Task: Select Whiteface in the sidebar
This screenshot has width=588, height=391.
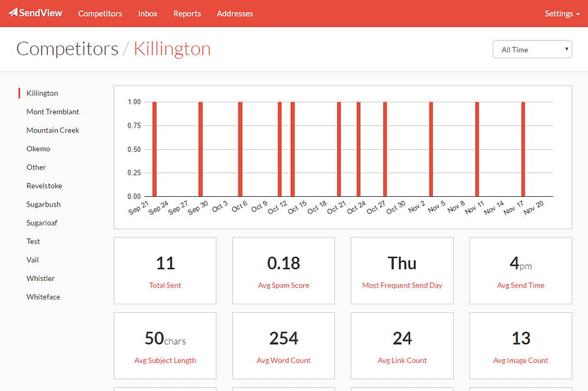Action: (x=43, y=297)
